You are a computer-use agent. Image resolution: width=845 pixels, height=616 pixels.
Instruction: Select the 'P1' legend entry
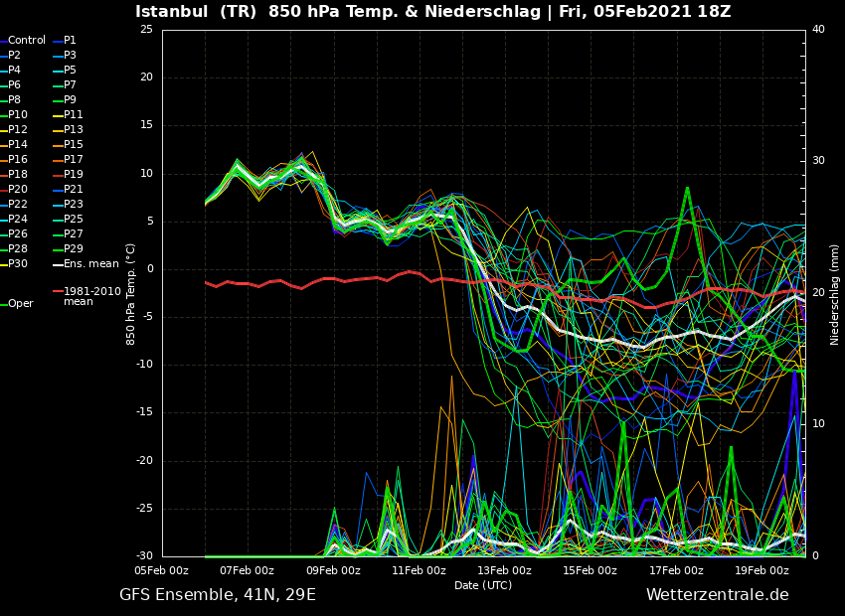pyautogui.click(x=65, y=41)
